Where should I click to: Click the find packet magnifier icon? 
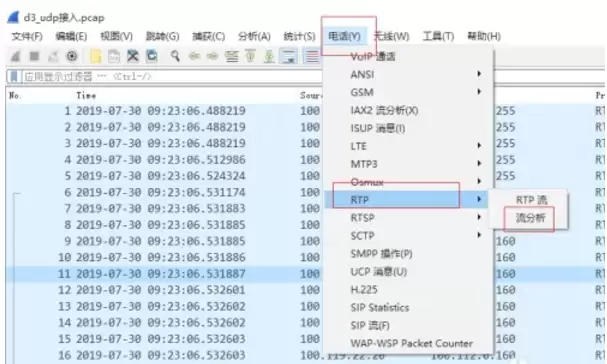point(175,56)
